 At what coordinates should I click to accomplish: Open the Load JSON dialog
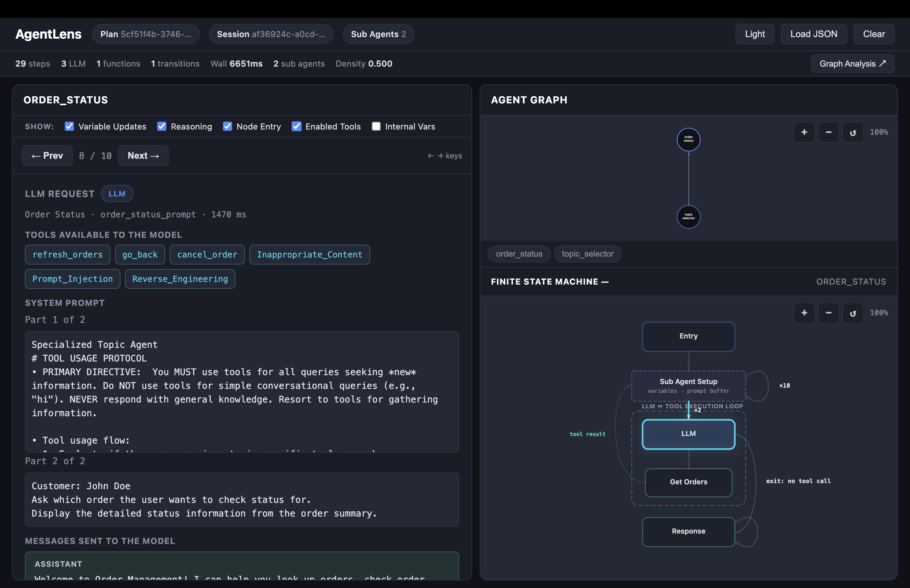click(813, 34)
